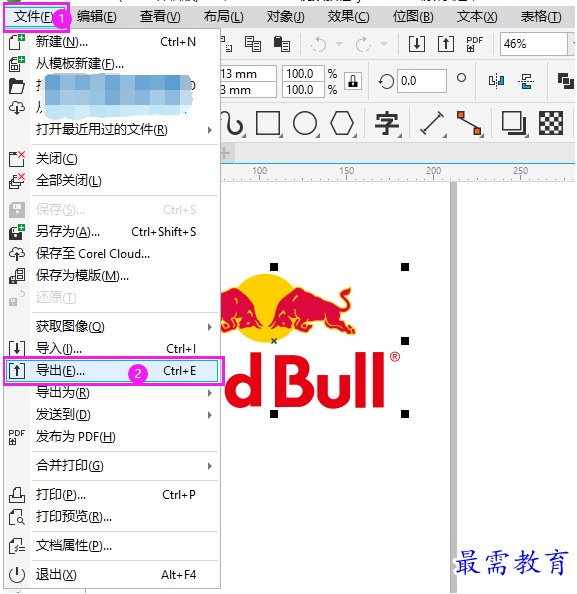The height and width of the screenshot is (594, 577).
Task: Choose 退出(X) to quit
Action: (112, 575)
